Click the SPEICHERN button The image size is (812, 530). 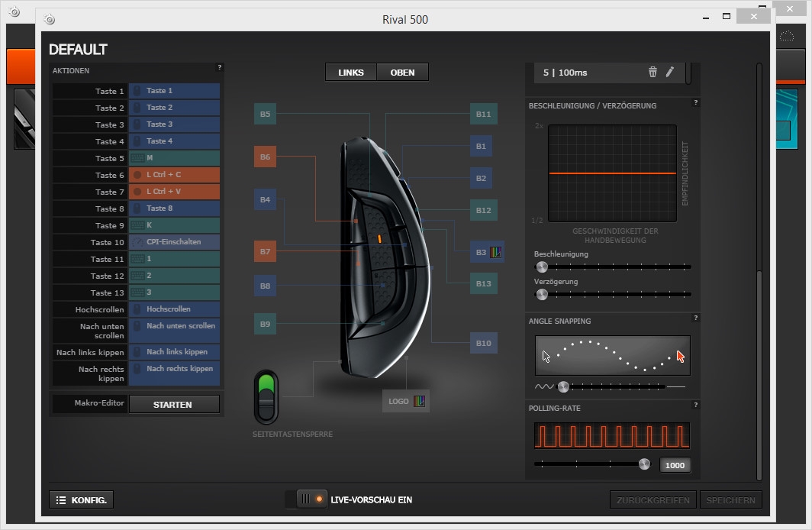tap(730, 500)
